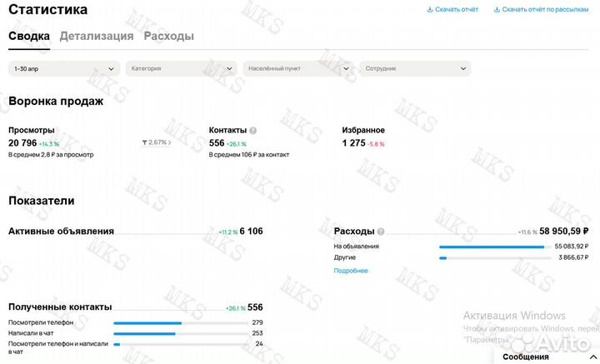Switch to the Детализация tab
Viewport: 600px width, 364px height.
tap(97, 37)
